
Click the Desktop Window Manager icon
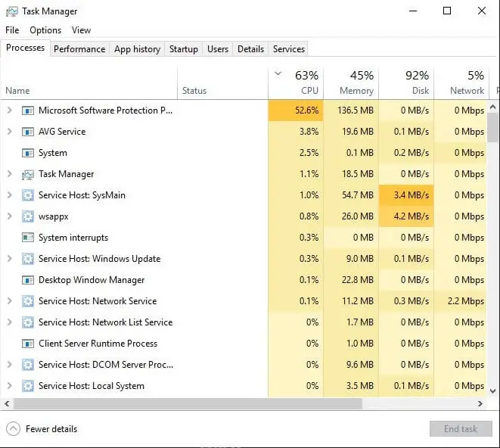tap(28, 280)
